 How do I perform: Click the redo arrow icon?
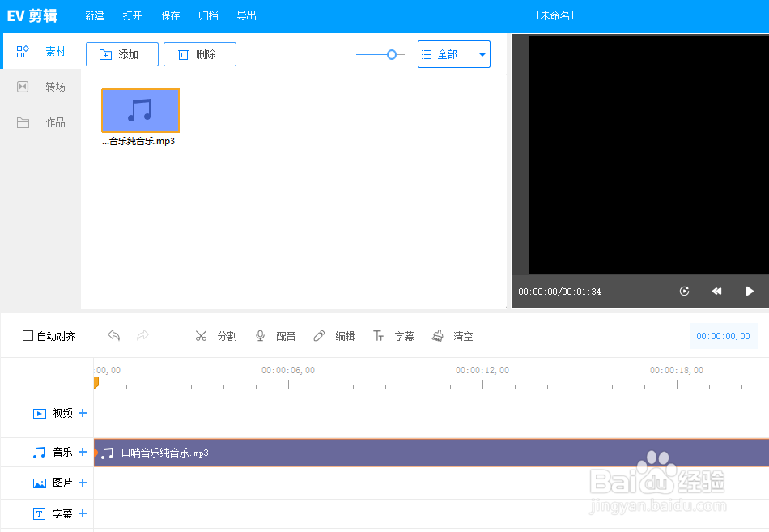click(142, 336)
